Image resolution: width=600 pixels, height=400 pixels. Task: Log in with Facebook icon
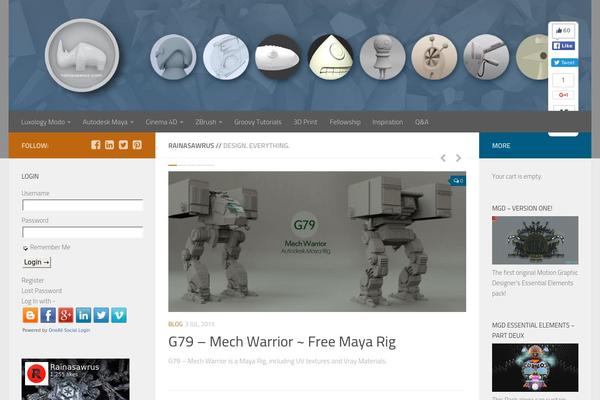pos(48,315)
